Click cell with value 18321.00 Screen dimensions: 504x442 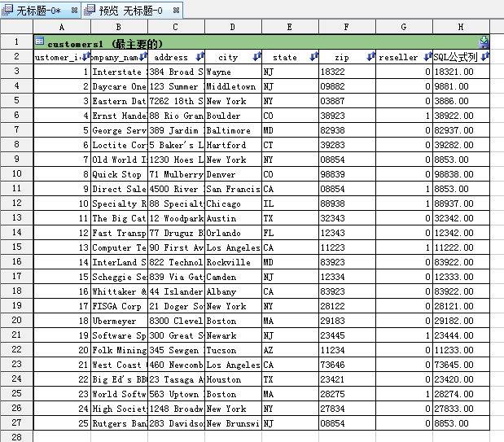pyautogui.click(x=461, y=72)
